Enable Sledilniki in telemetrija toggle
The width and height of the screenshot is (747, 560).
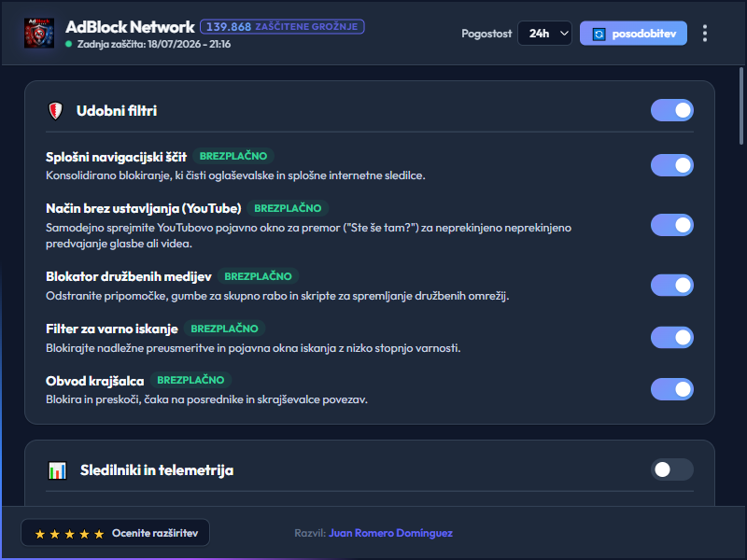671,469
